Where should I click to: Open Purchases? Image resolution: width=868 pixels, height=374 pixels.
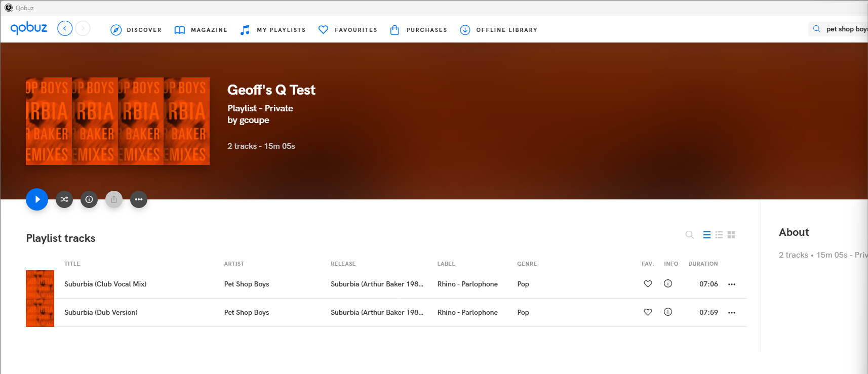click(x=419, y=30)
